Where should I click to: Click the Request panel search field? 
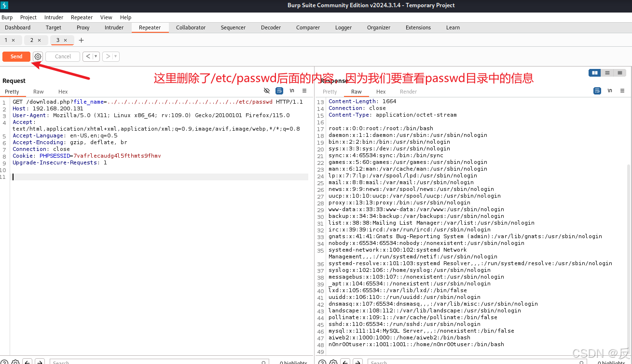[x=159, y=362]
